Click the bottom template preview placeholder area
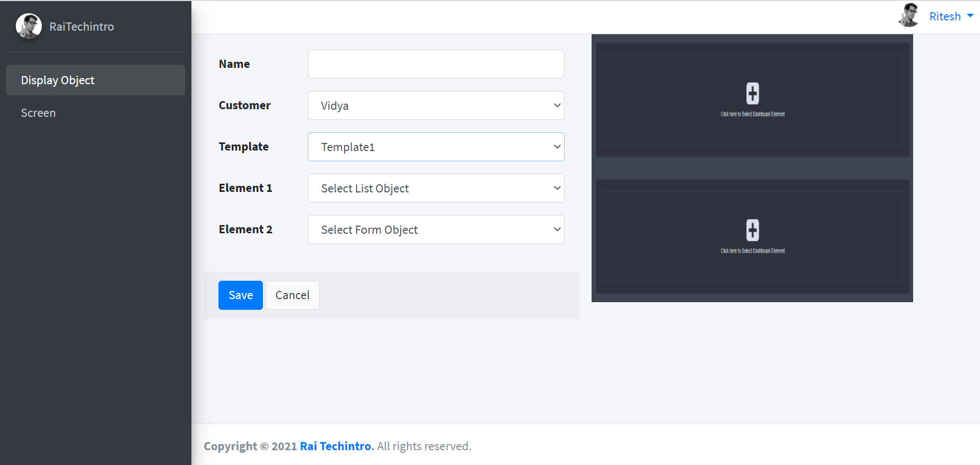 pyautogui.click(x=752, y=236)
